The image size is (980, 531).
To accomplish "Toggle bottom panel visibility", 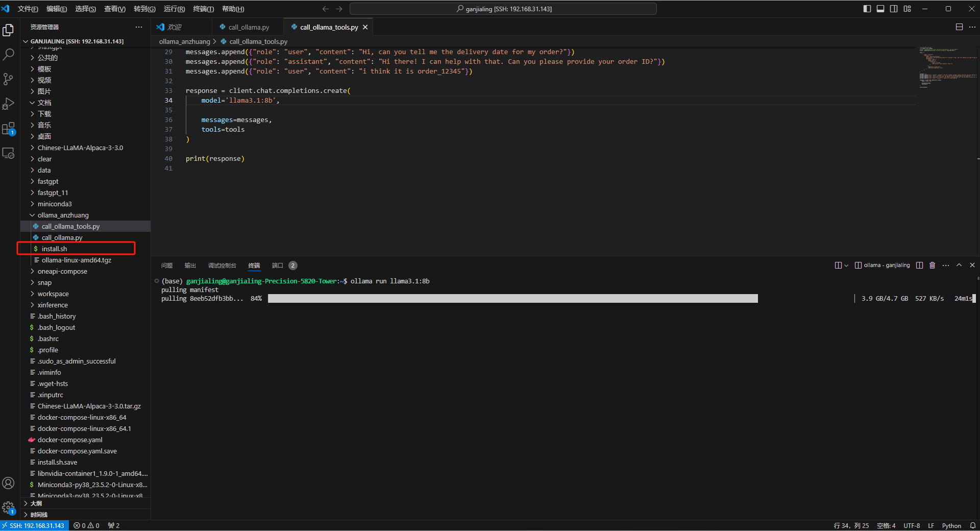I will tap(880, 9).
